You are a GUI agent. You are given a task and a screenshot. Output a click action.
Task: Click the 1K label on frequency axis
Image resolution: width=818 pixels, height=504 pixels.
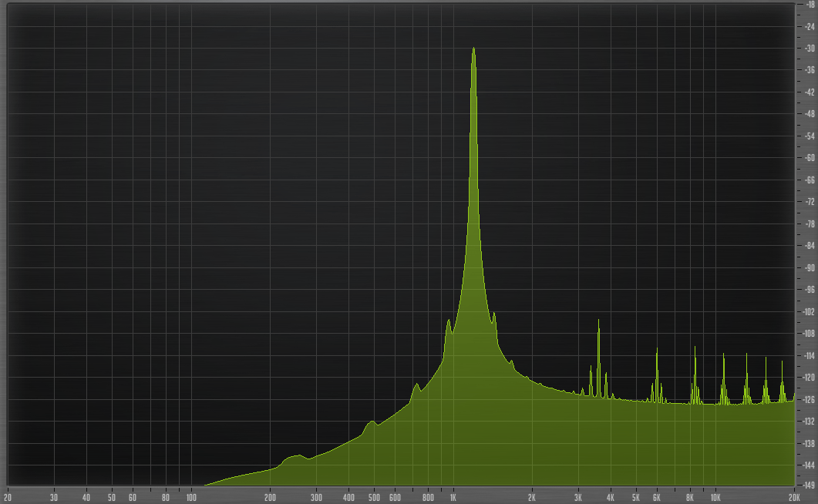tap(453, 497)
